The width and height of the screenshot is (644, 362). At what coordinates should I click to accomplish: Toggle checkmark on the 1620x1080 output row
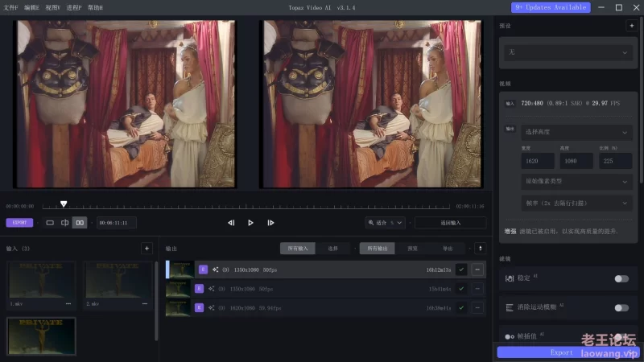point(461,307)
